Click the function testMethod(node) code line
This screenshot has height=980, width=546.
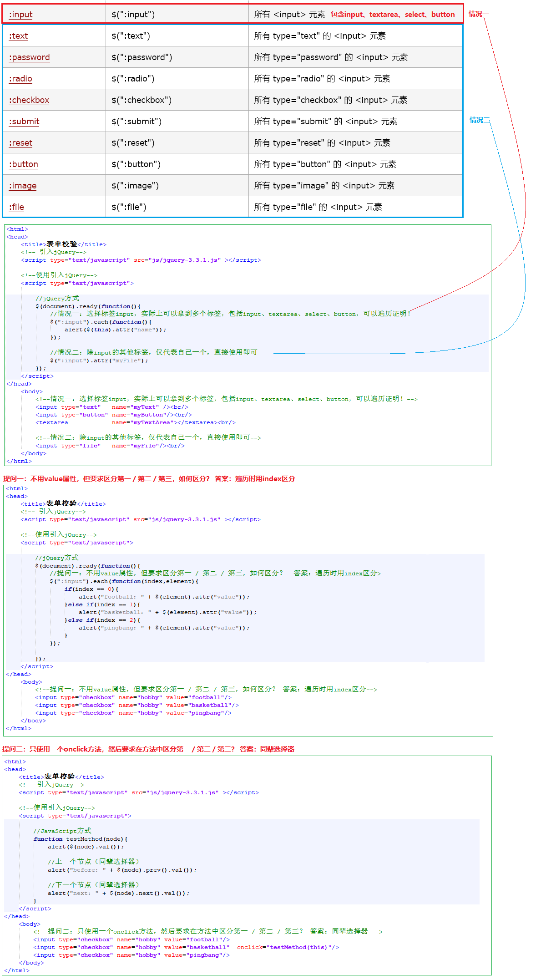tap(80, 839)
